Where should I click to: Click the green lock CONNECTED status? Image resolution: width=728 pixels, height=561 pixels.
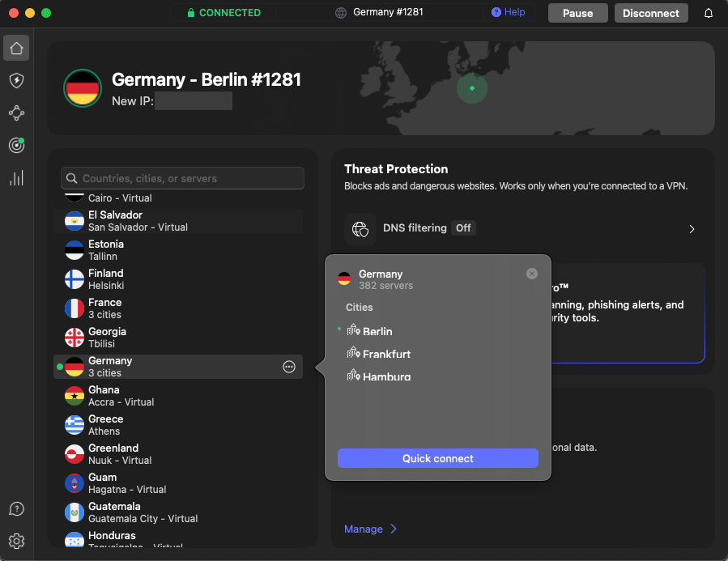click(x=224, y=12)
